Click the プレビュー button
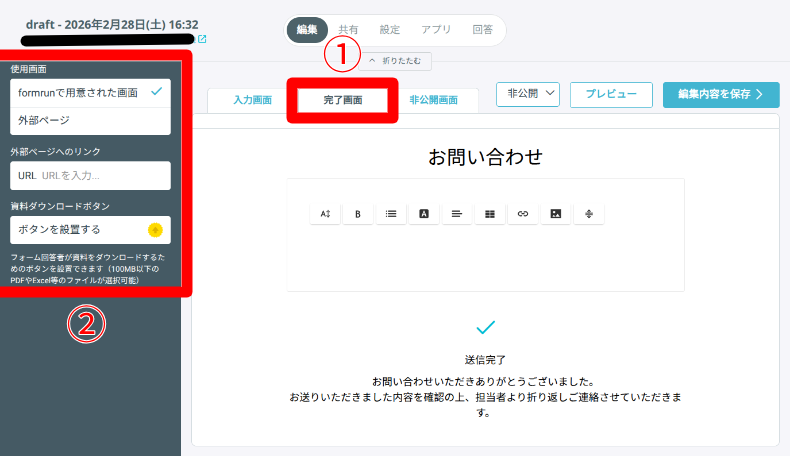This screenshot has height=456, width=790. [611, 94]
